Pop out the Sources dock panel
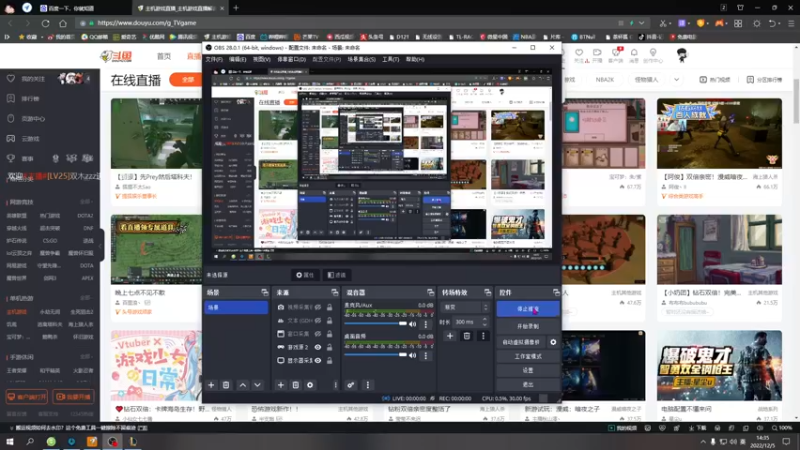This screenshot has width=800, height=450. tap(334, 292)
